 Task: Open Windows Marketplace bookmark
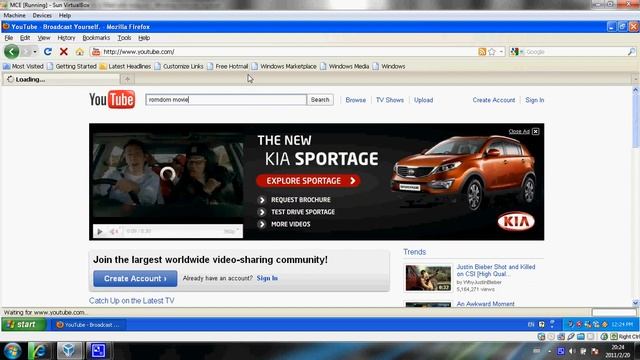point(284,66)
